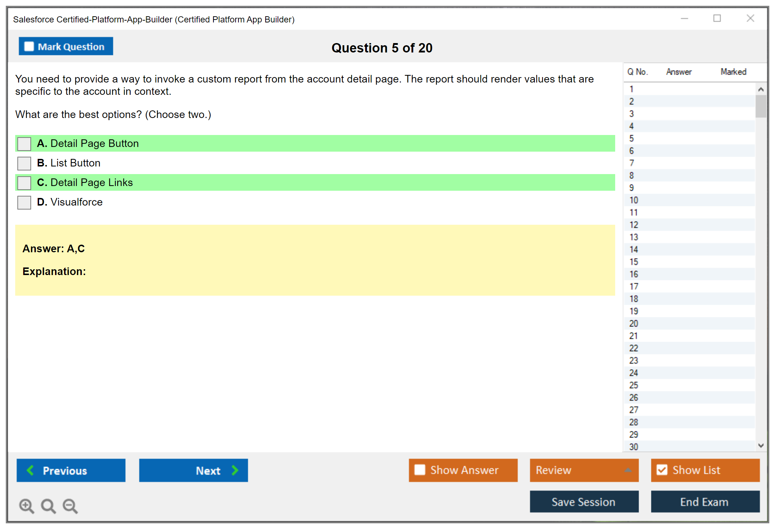The width and height of the screenshot is (778, 532).
Task: Check option D Visualforce
Action: pyautogui.click(x=24, y=202)
